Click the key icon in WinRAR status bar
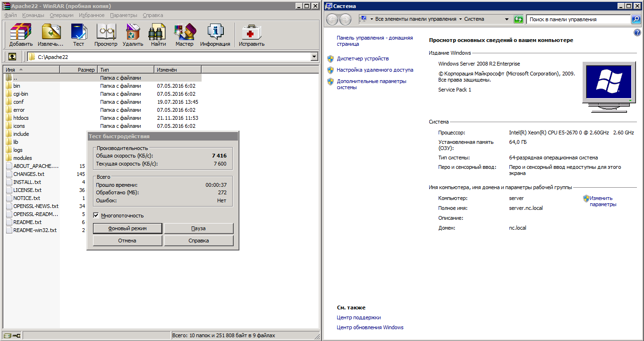Screen dimensions: 644x341 click(x=17, y=336)
